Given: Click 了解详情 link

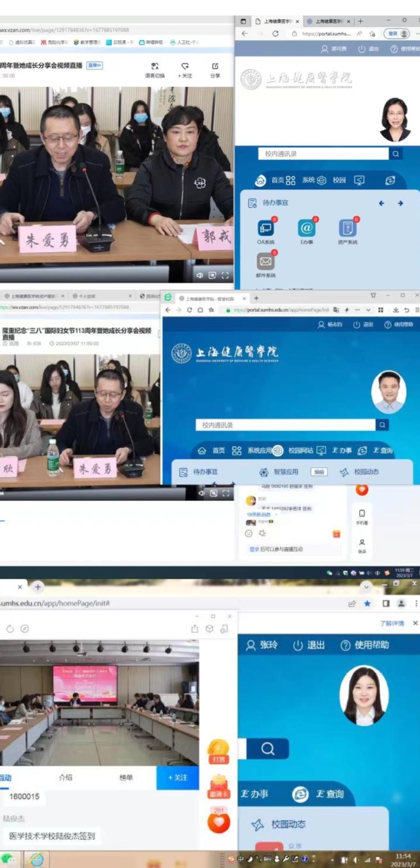Looking at the screenshot, I should click(392, 623).
